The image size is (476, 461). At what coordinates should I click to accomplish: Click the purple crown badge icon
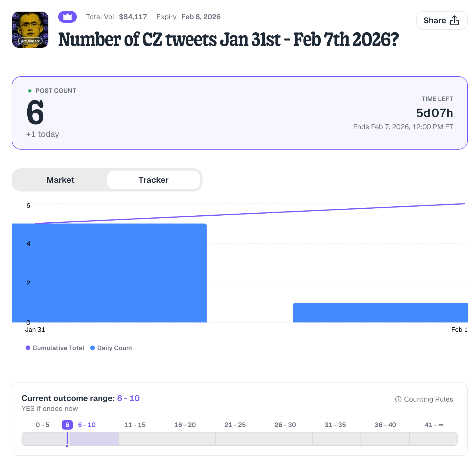coord(68,17)
